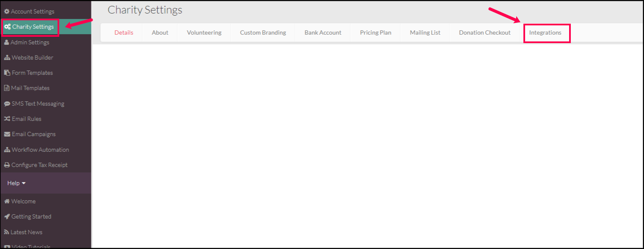
Task: Open Account Settings in the sidebar
Action: (x=33, y=11)
